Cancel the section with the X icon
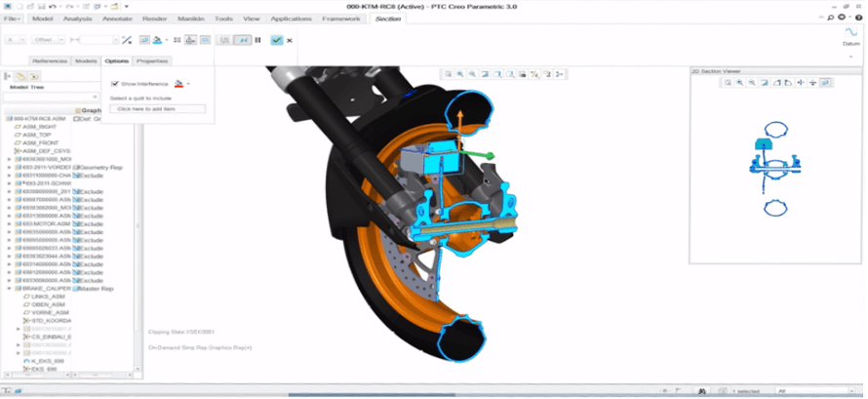The height and width of the screenshot is (399, 868). 290,40
